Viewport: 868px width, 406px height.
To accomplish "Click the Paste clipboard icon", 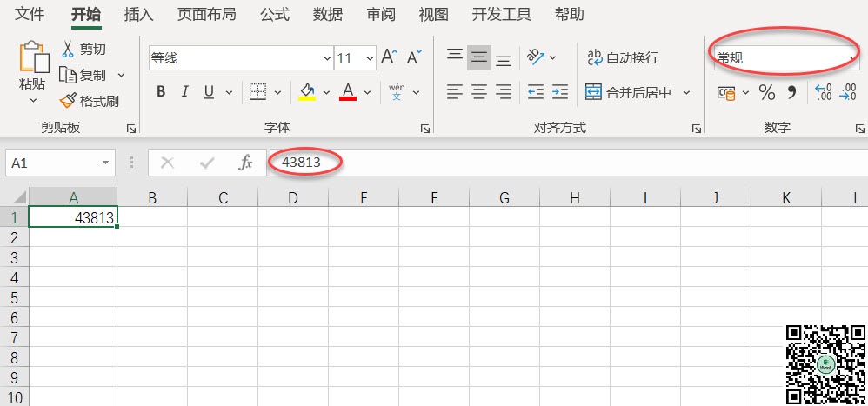I will (33, 56).
